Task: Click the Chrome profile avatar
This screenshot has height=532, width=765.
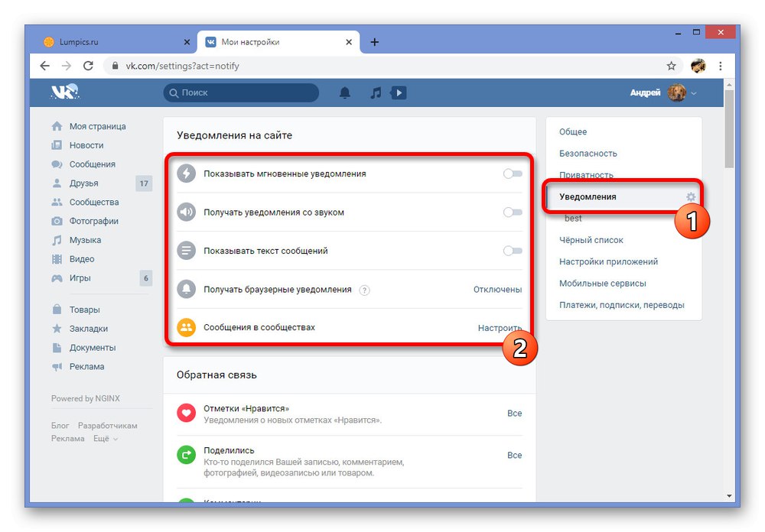Action: 698,66
